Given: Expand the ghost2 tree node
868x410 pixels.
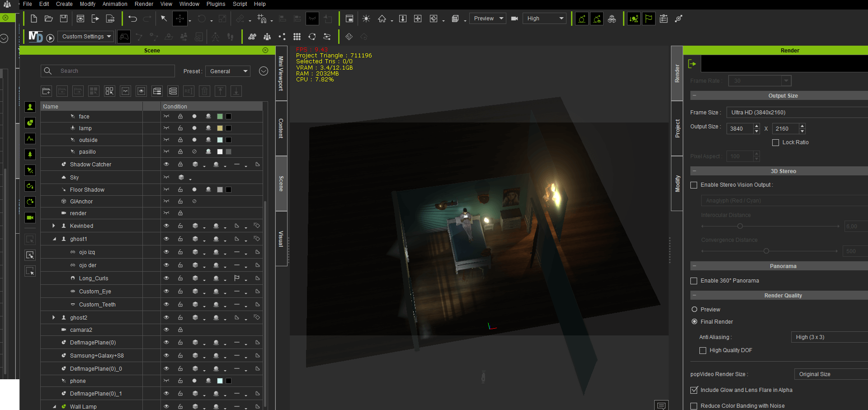Looking at the screenshot, I should [x=54, y=317].
